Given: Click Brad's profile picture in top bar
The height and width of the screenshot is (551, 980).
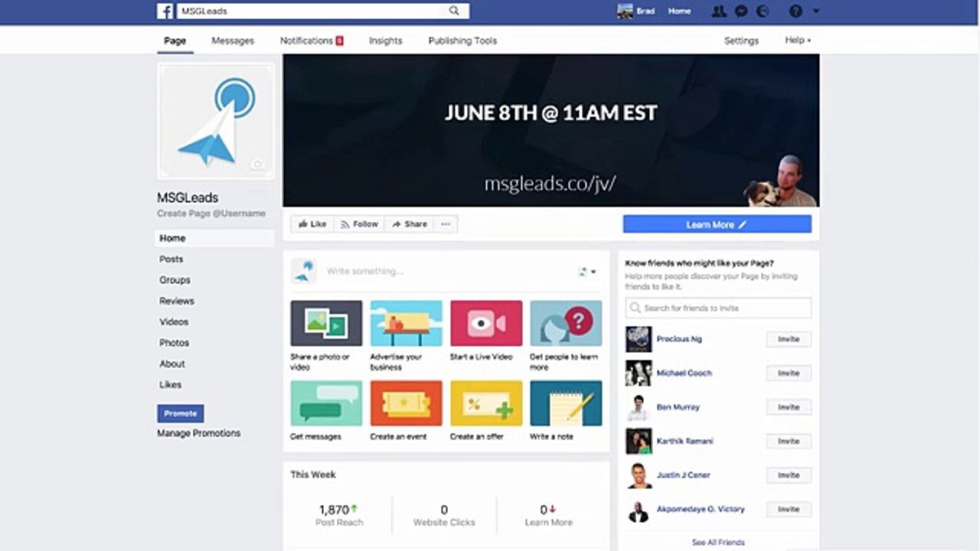Looking at the screenshot, I should click(x=625, y=11).
